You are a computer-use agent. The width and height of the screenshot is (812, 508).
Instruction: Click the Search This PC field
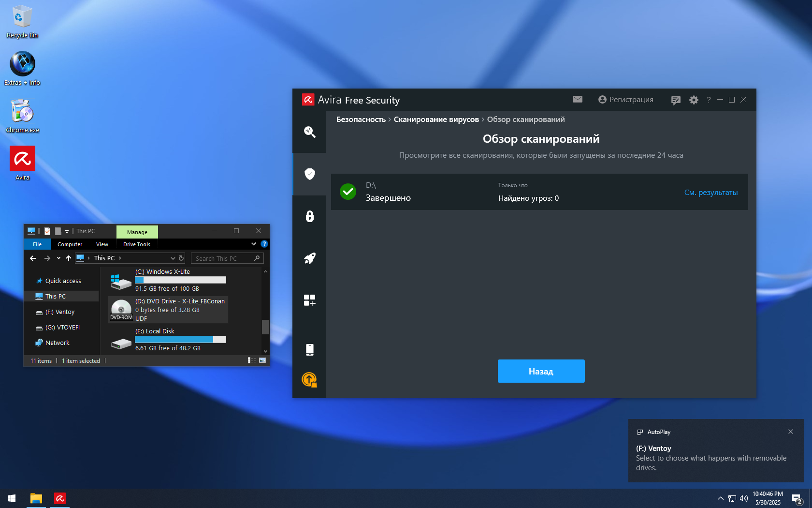pos(222,258)
